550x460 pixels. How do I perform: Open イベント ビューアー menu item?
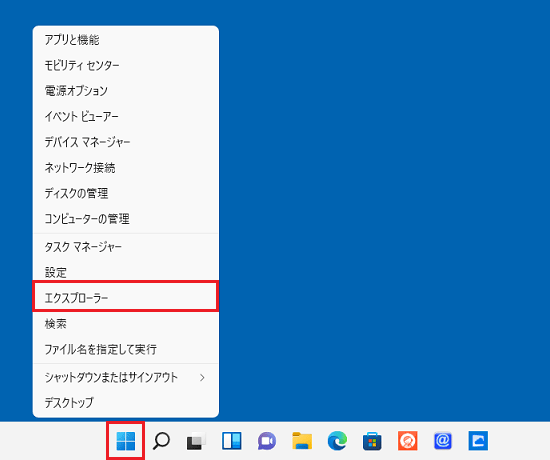(x=126, y=116)
